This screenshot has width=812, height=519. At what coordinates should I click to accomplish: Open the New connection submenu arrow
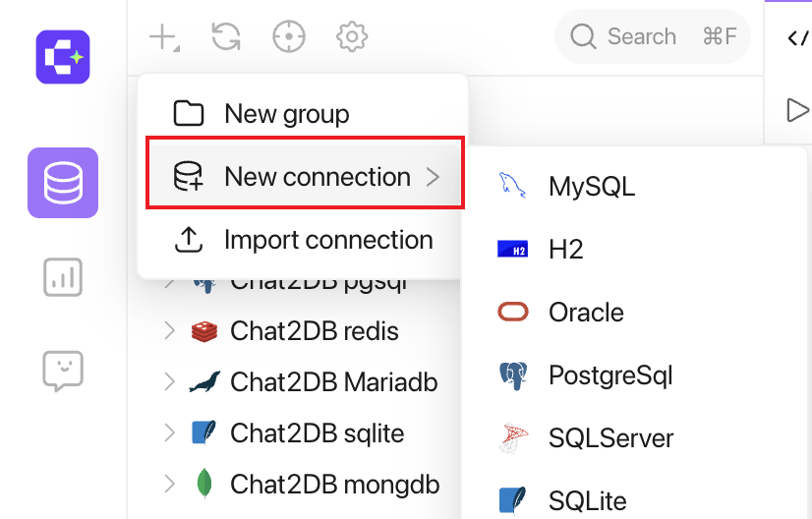tap(433, 177)
